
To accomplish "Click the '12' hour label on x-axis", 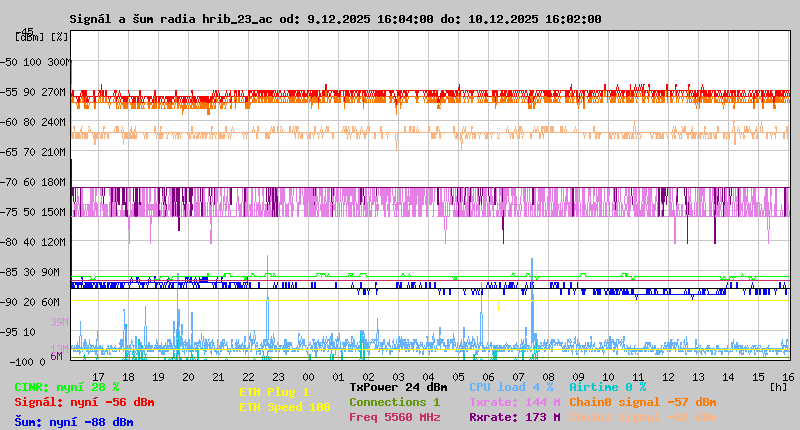I will click(x=668, y=377).
